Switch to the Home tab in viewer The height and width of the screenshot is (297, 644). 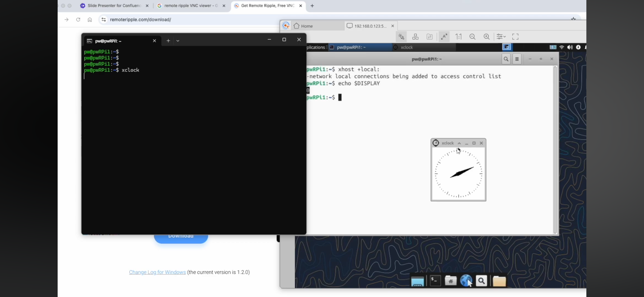click(x=307, y=26)
